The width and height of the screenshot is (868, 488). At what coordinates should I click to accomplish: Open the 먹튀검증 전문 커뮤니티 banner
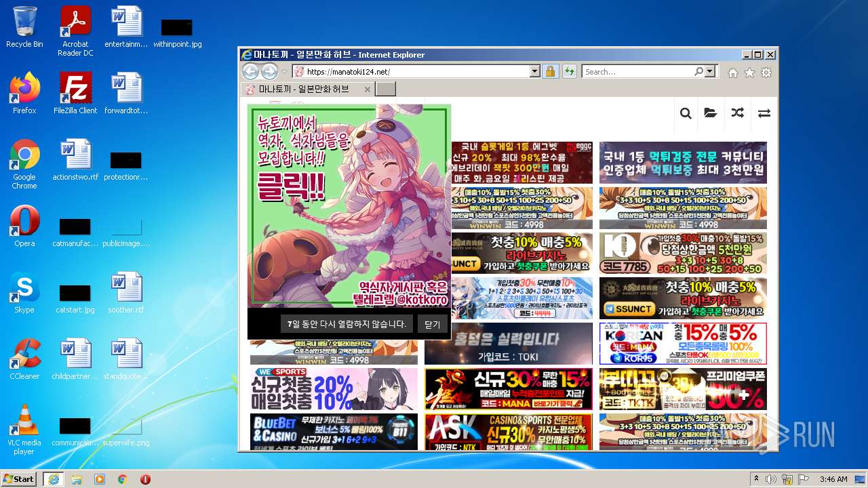coord(683,163)
